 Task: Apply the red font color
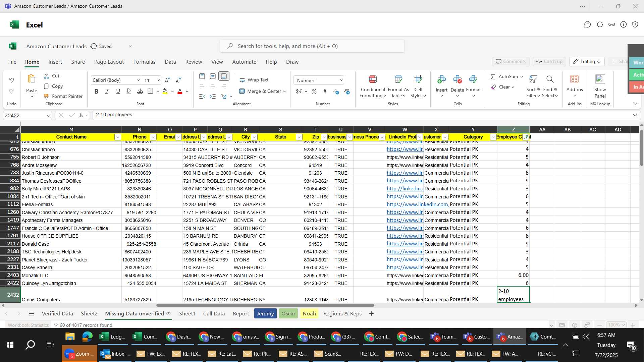click(x=180, y=92)
